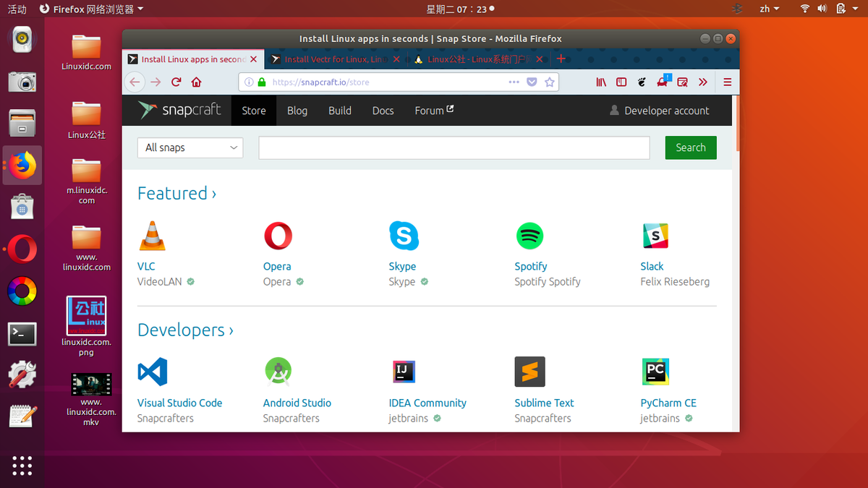Image resolution: width=868 pixels, height=488 pixels.
Task: Bookmark this page with the star
Action: (550, 82)
